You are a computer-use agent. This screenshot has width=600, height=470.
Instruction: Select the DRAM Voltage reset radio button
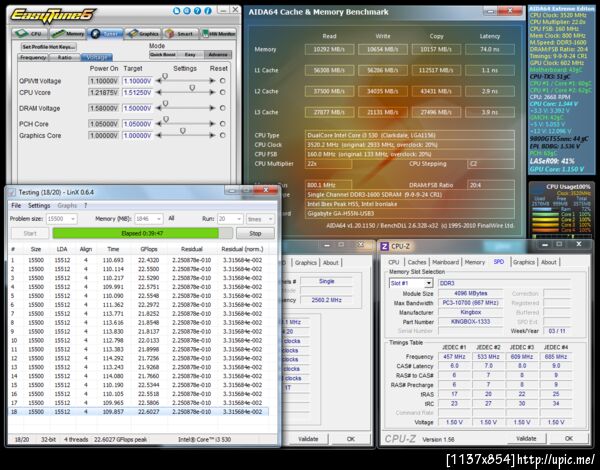coord(222,108)
